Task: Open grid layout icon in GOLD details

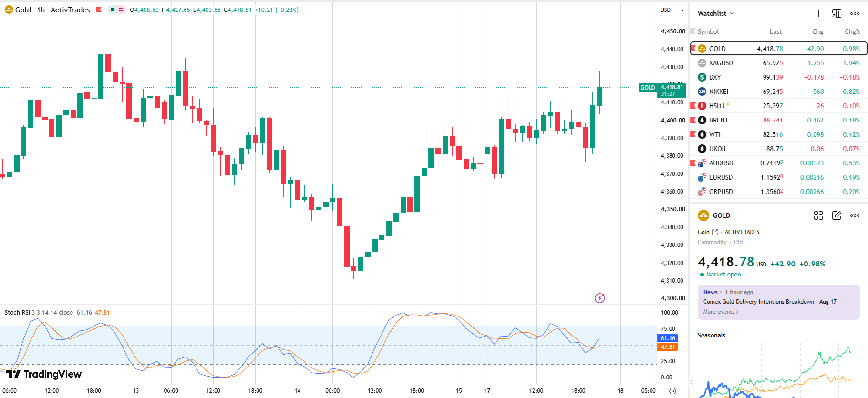Action: tap(818, 215)
